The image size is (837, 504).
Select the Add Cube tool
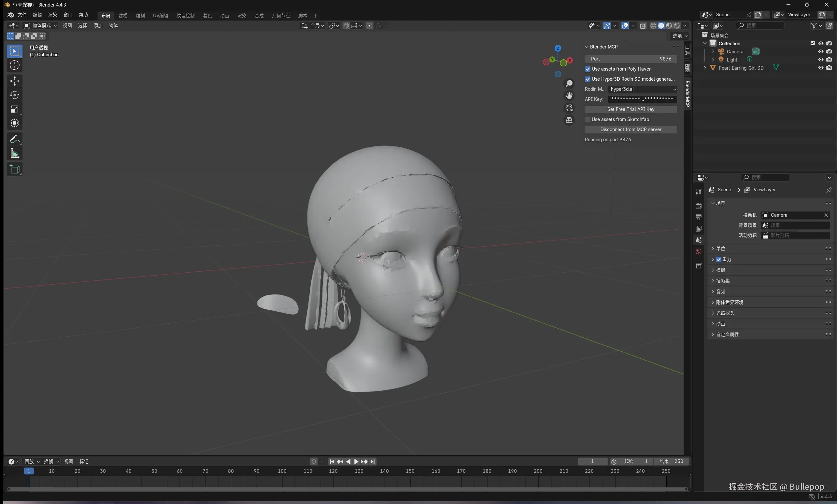tap(14, 169)
